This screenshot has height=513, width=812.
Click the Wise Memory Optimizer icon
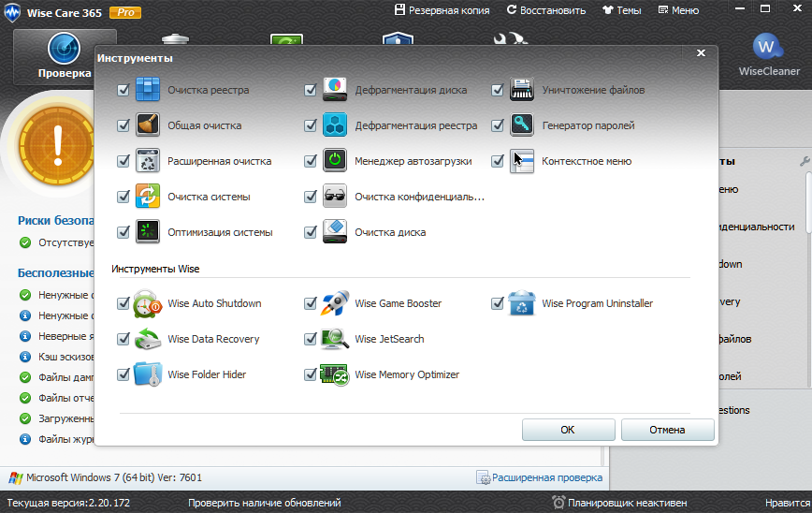tap(335, 374)
